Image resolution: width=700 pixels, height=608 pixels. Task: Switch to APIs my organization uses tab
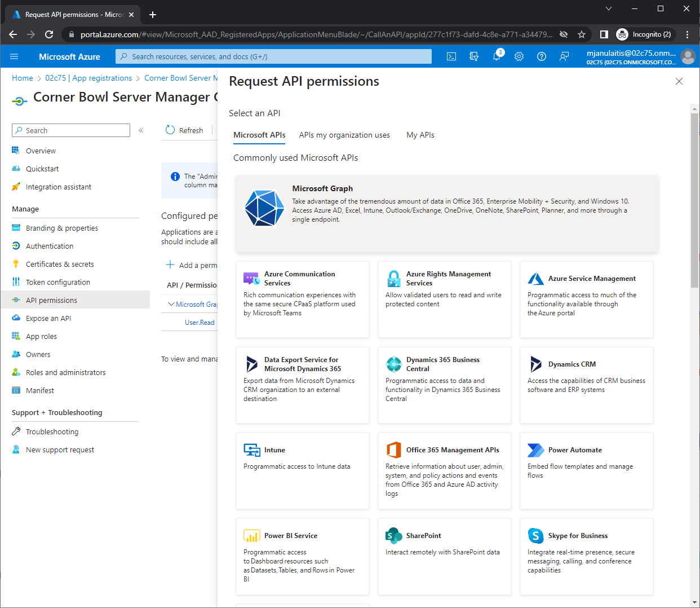344,135
